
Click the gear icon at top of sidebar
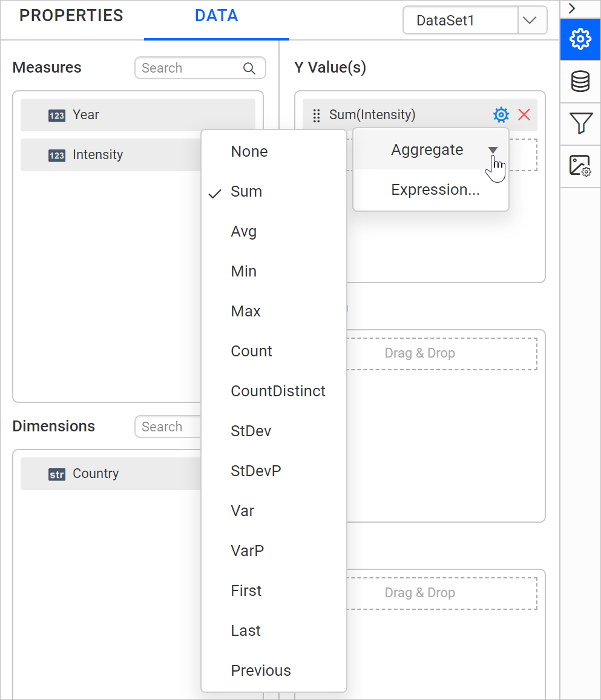click(580, 39)
